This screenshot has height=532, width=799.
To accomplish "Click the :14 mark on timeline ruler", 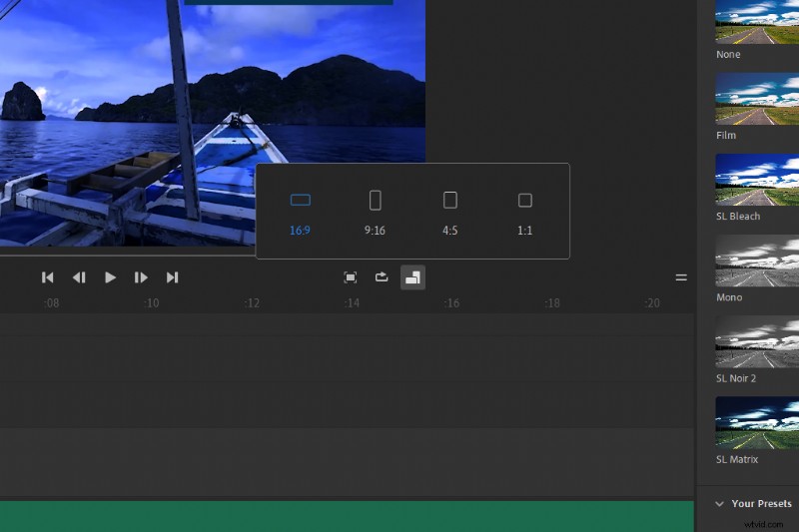I will point(352,303).
